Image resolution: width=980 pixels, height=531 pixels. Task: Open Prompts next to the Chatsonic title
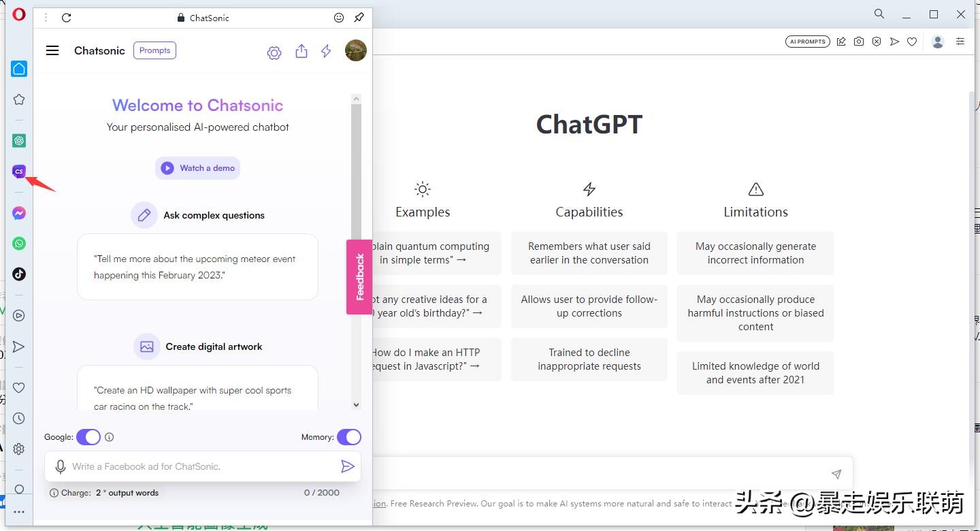pos(154,50)
